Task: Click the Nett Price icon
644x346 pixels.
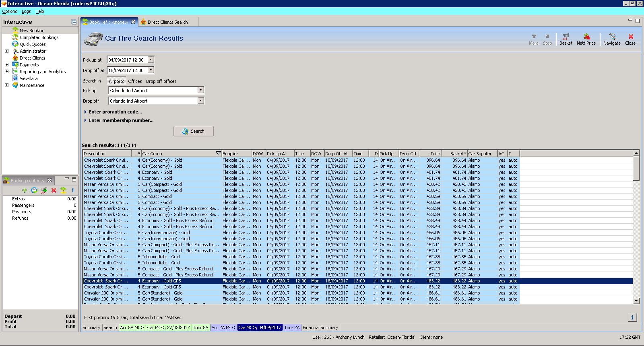Action: point(586,39)
